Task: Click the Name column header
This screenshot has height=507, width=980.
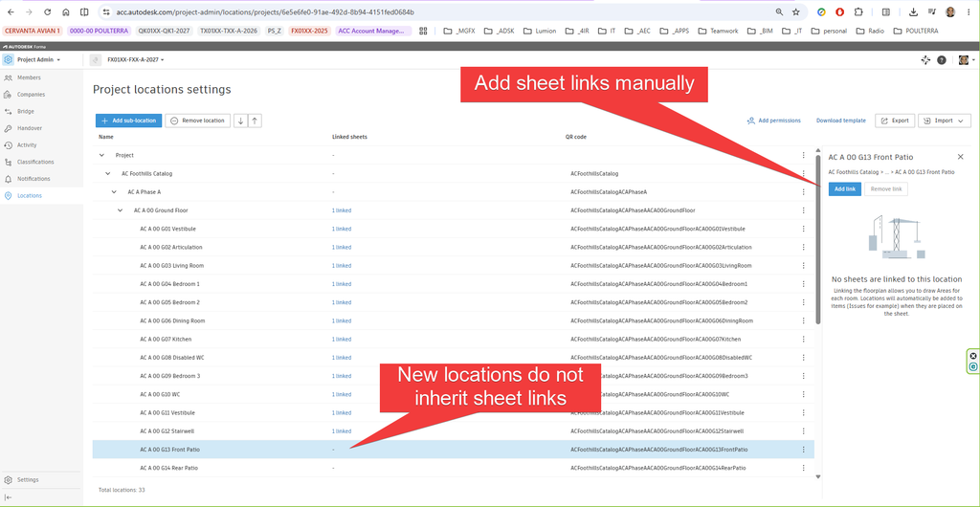Action: (x=105, y=137)
